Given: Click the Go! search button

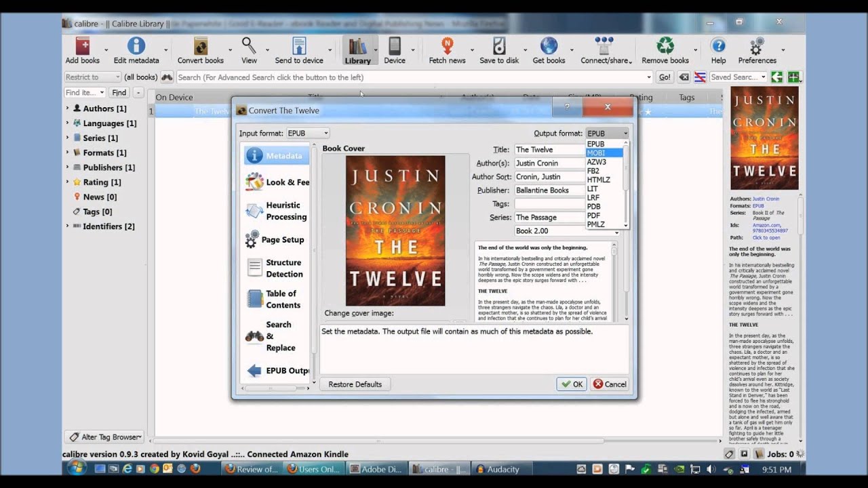Looking at the screenshot, I should click(x=665, y=77).
